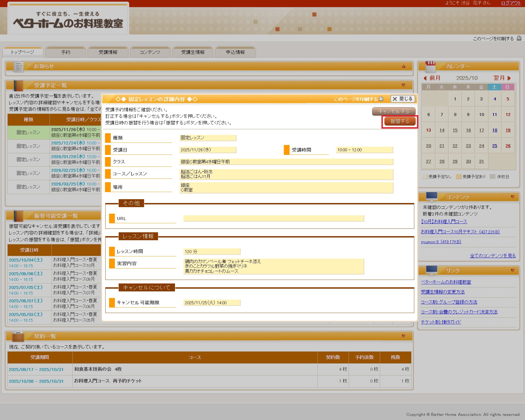
Task: Select October 18 in the calendar
Action: (495, 130)
